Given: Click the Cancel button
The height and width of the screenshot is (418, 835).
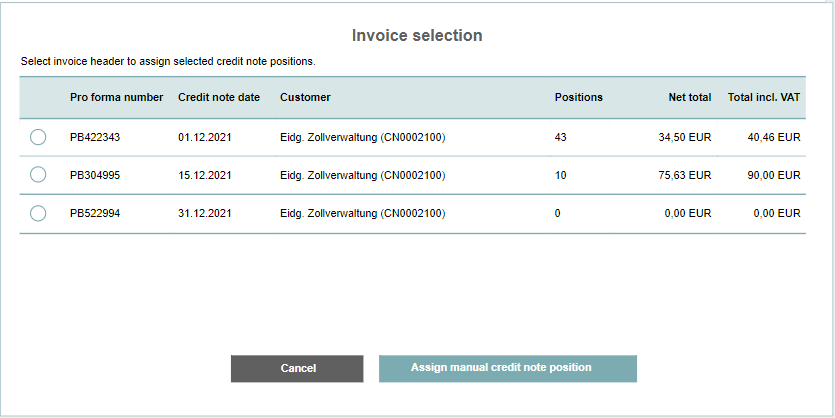Looking at the screenshot, I should 297,368.
